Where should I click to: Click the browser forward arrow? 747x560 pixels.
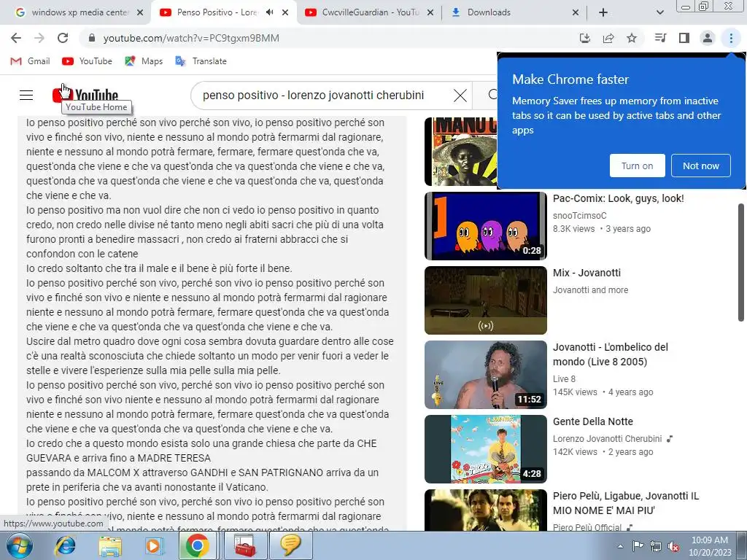tap(39, 38)
